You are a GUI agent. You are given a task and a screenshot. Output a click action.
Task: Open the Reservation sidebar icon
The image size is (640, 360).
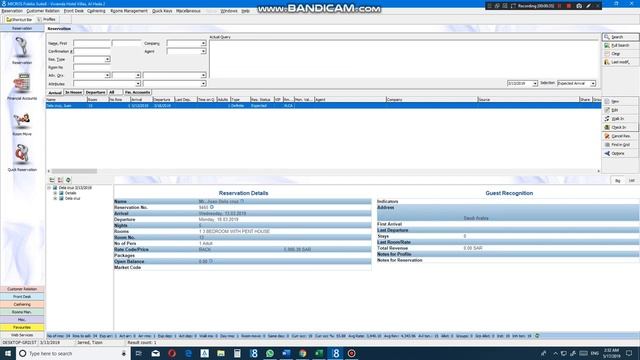click(22, 50)
